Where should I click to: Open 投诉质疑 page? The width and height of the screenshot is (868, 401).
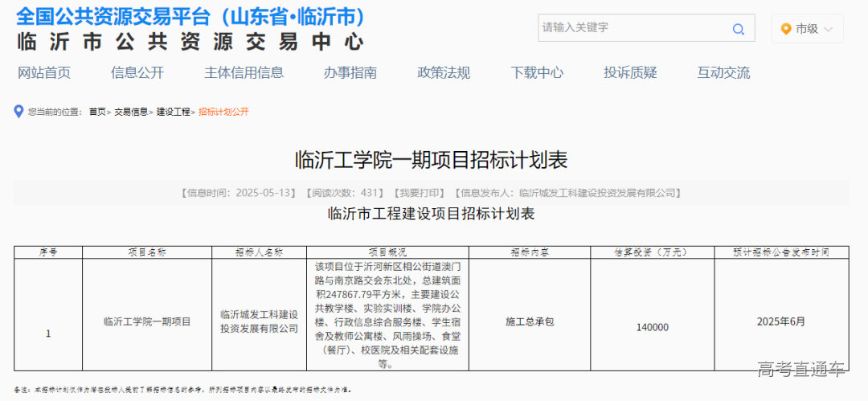click(631, 72)
